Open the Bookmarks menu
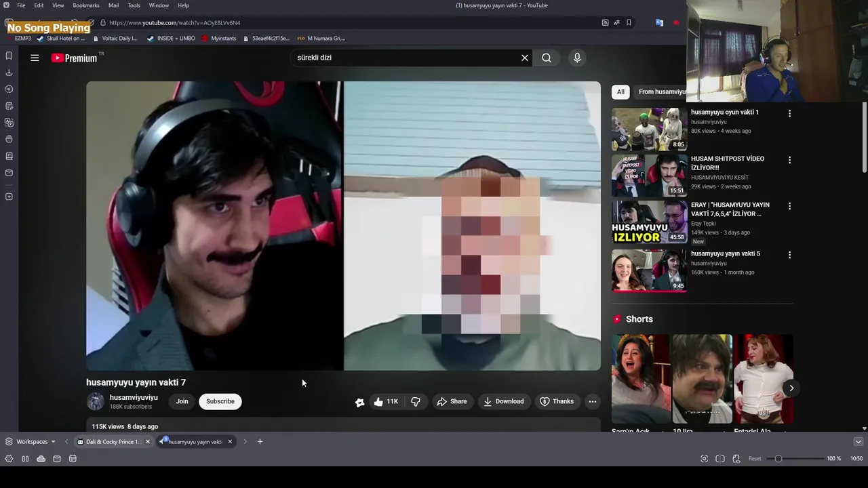This screenshot has width=868, height=488. pos(86,5)
